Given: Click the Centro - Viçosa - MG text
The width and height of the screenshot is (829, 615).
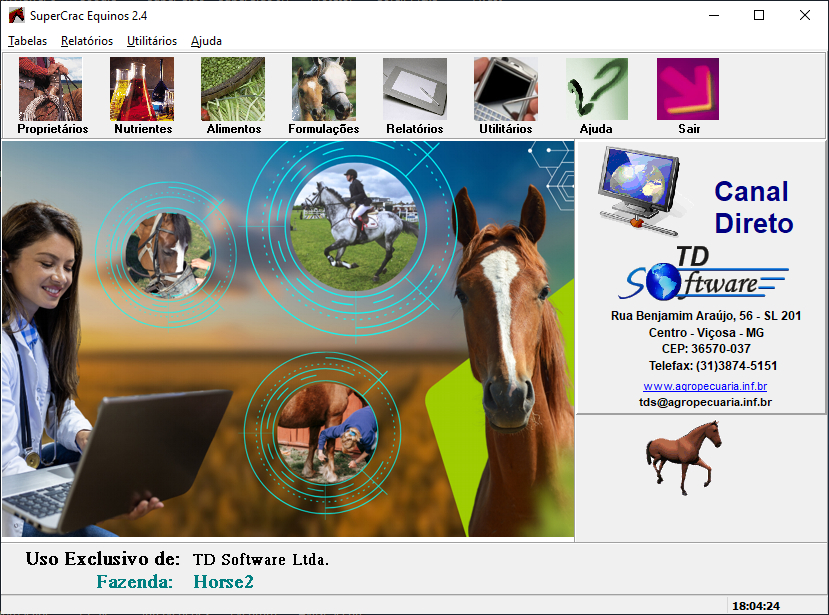Looking at the screenshot, I should click(x=706, y=333).
